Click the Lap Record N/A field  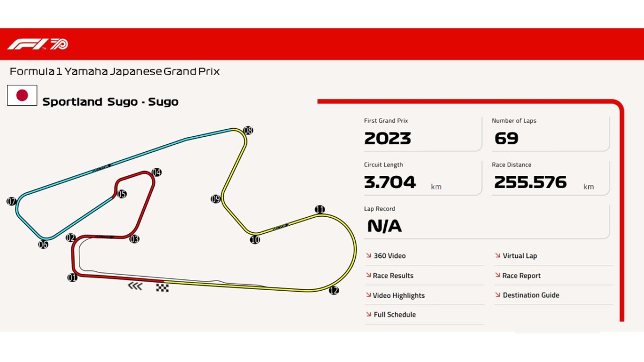point(384,226)
